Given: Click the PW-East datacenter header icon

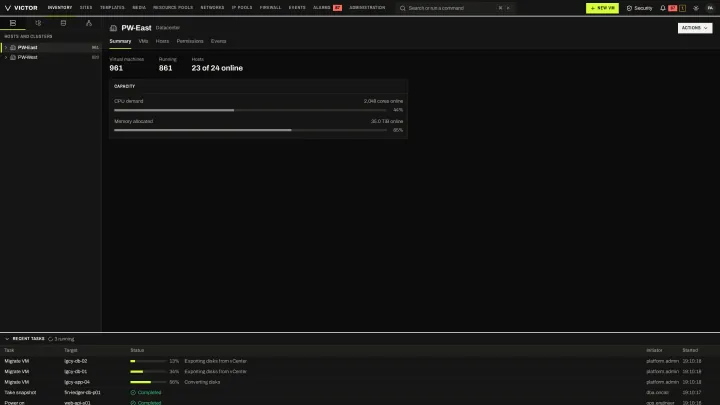Looking at the screenshot, I should click(x=113, y=28).
